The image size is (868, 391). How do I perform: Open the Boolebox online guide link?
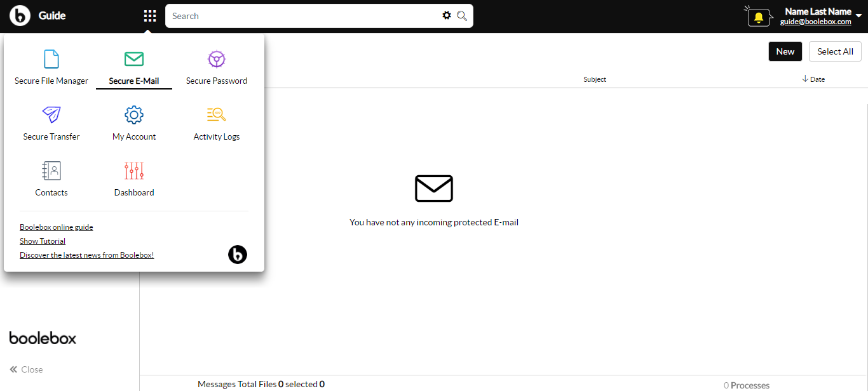tap(57, 227)
